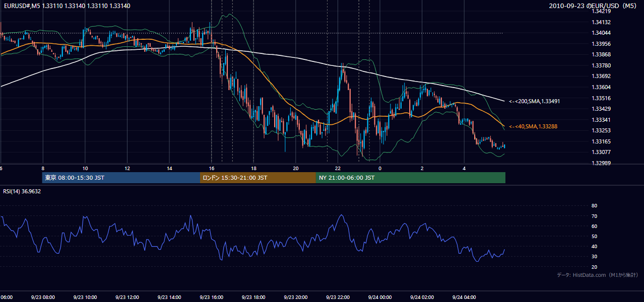Click the 9/23 08:00 time label

coord(43,297)
